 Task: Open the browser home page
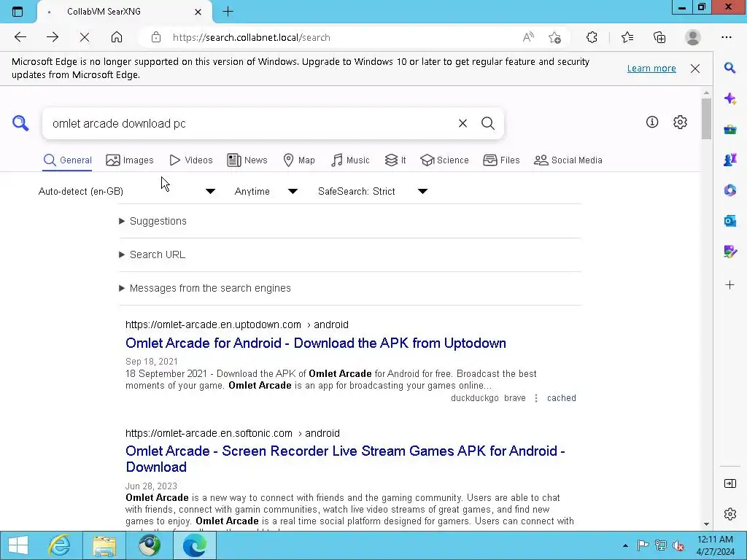click(117, 37)
